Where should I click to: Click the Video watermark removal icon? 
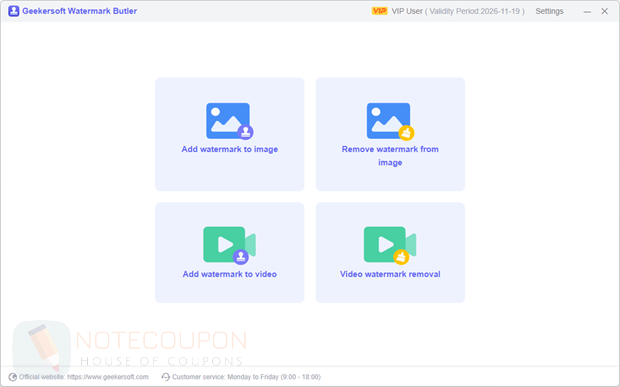coord(390,245)
